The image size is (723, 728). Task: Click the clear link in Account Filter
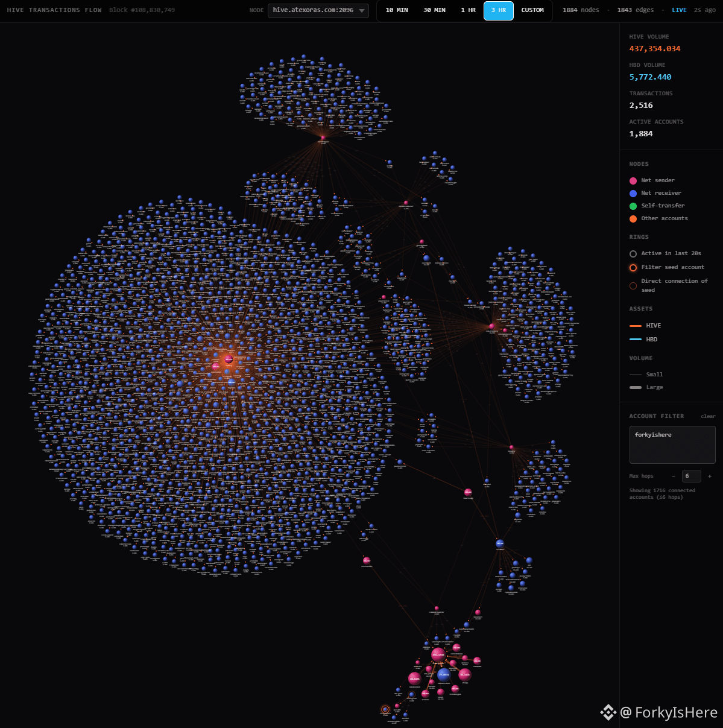[708, 416]
